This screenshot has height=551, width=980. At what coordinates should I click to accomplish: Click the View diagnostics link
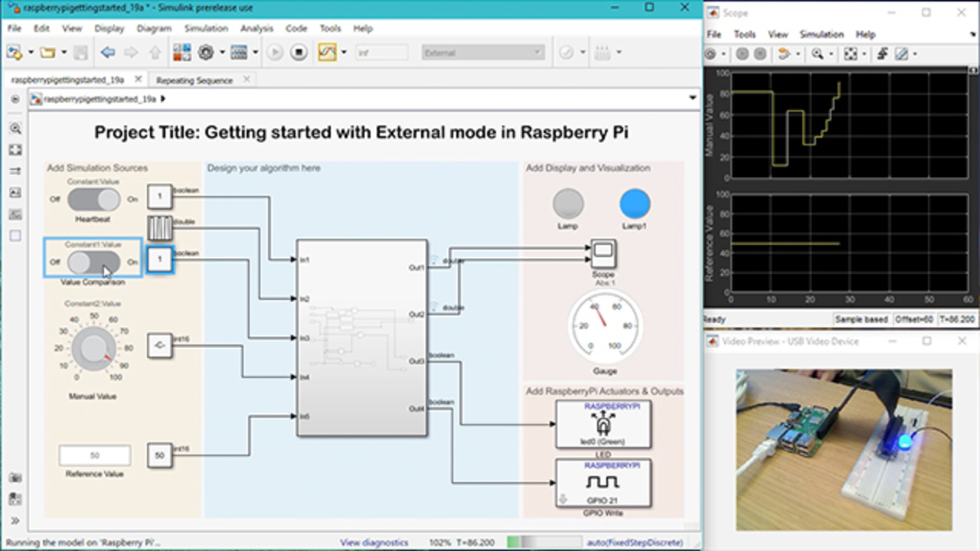tap(374, 543)
